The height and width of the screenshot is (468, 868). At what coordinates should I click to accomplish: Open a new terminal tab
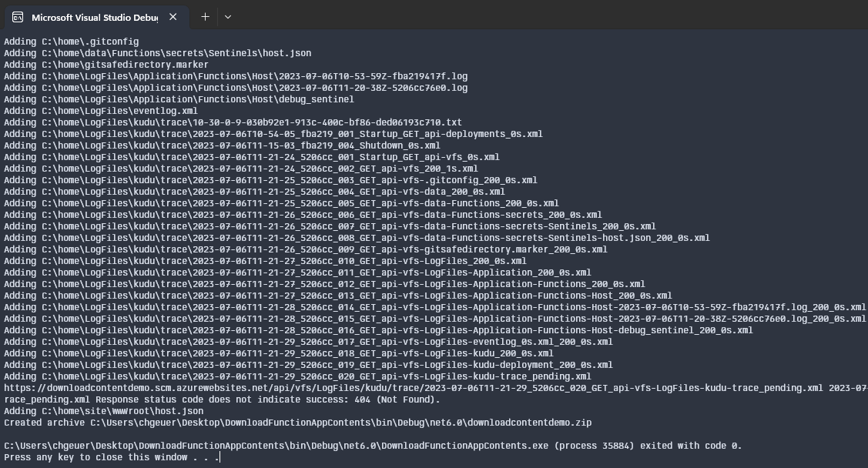(x=205, y=17)
